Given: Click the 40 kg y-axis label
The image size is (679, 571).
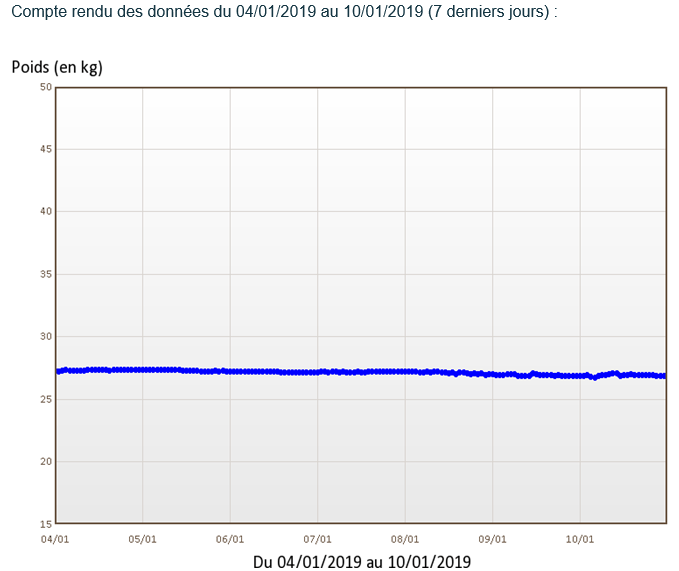Looking at the screenshot, I should (x=46, y=211).
